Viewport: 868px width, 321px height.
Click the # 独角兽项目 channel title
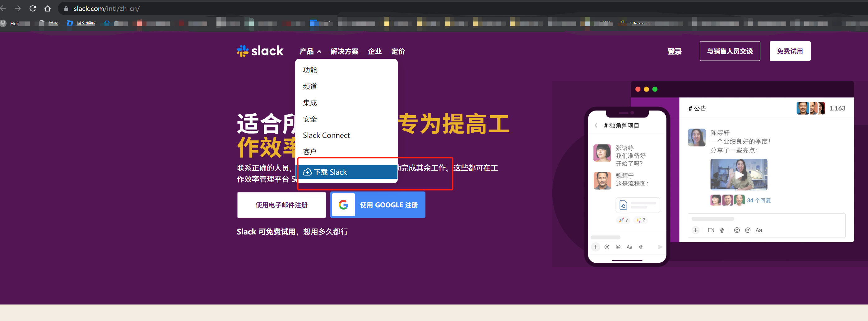click(x=621, y=125)
